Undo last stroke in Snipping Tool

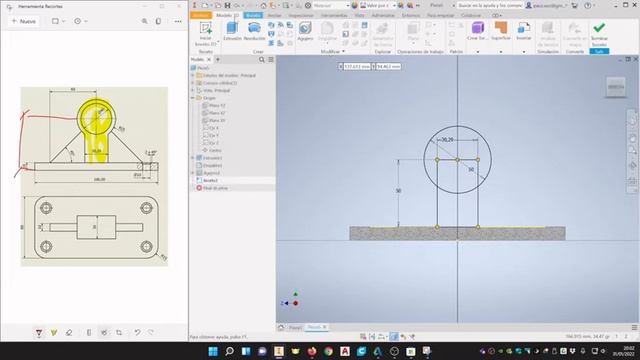tap(138, 333)
